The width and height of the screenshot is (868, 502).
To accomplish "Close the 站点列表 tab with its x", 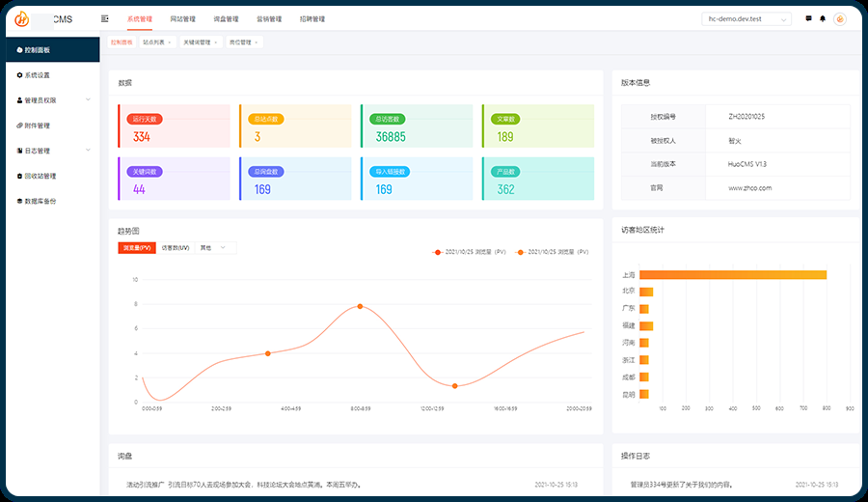I will click(x=172, y=42).
